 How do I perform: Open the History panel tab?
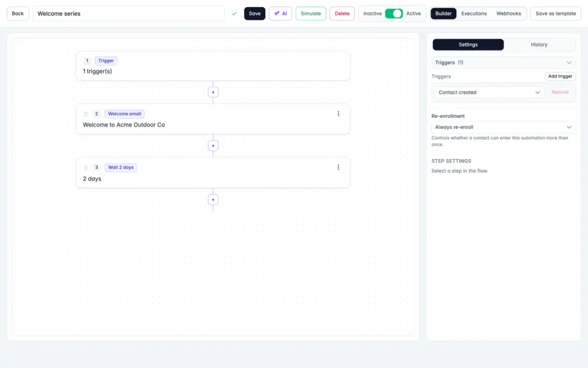coord(539,45)
